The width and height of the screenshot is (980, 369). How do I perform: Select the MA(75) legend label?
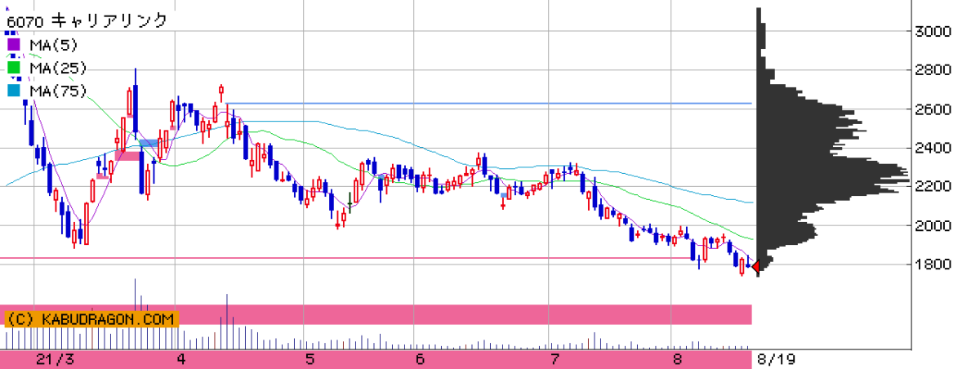(x=57, y=91)
